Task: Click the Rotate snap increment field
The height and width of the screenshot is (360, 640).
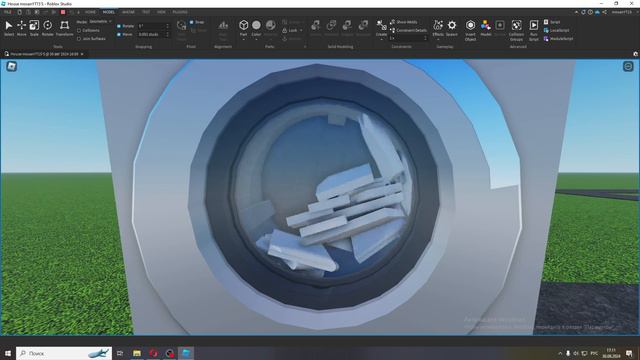Action: (x=153, y=26)
